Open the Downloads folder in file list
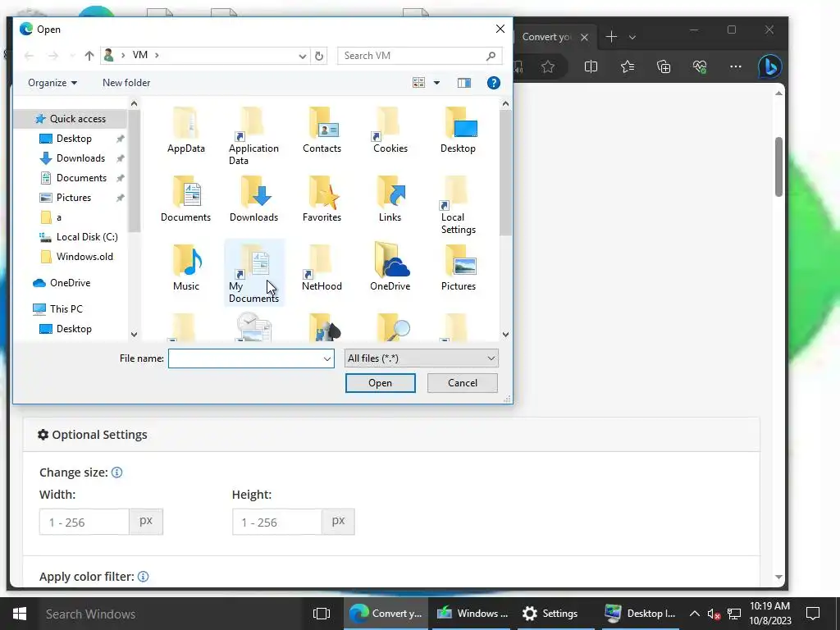Image resolution: width=840 pixels, height=630 pixels. point(254,199)
